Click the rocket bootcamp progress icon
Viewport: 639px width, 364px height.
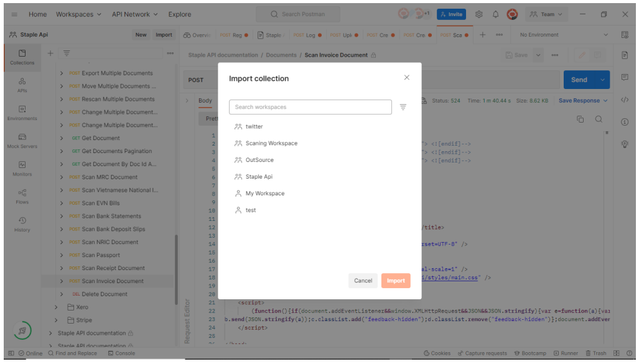(x=22, y=330)
